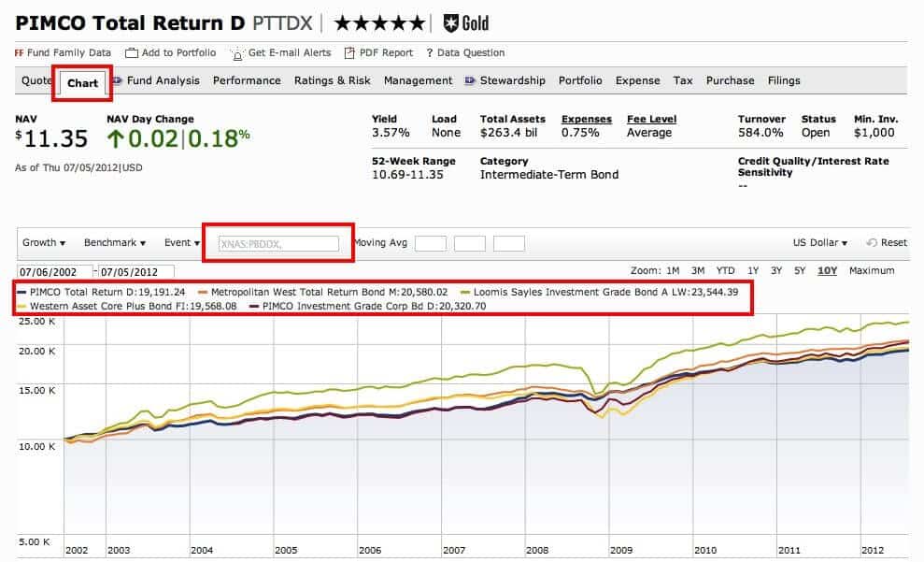Click the ticker comparison input field
The height and width of the screenshot is (562, 924).
(x=278, y=243)
